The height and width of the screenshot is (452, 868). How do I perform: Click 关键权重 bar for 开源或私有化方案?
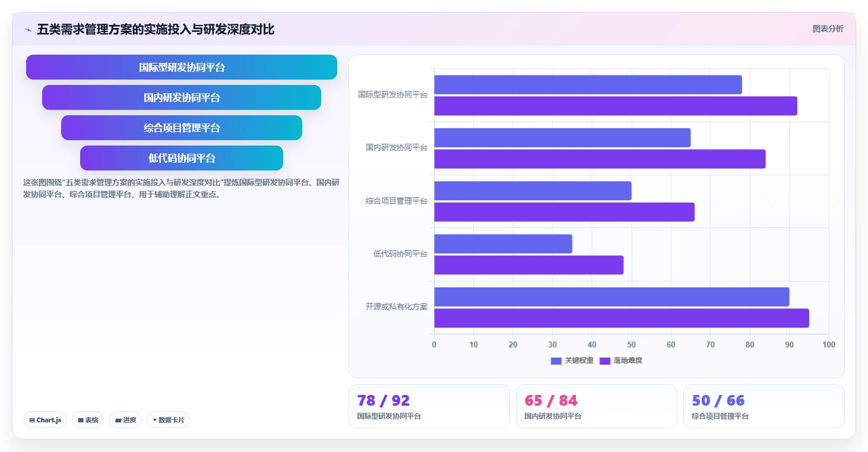612,297
